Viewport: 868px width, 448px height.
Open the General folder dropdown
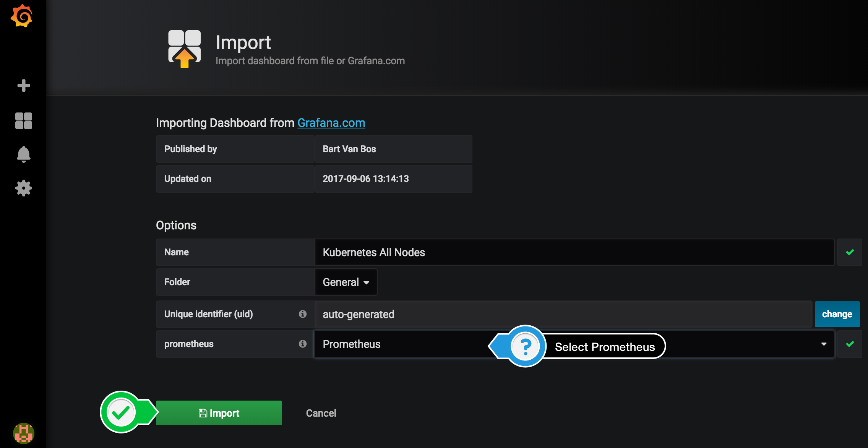click(x=346, y=282)
